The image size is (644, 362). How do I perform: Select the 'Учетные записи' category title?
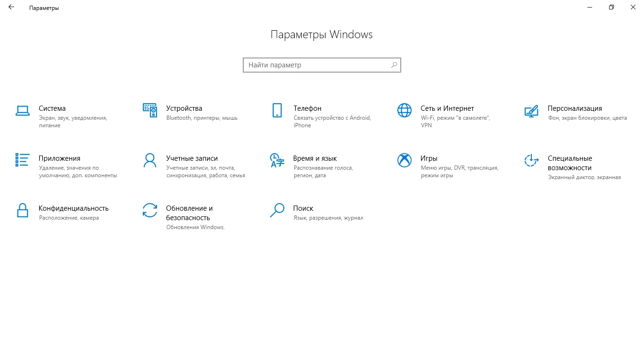point(192,158)
